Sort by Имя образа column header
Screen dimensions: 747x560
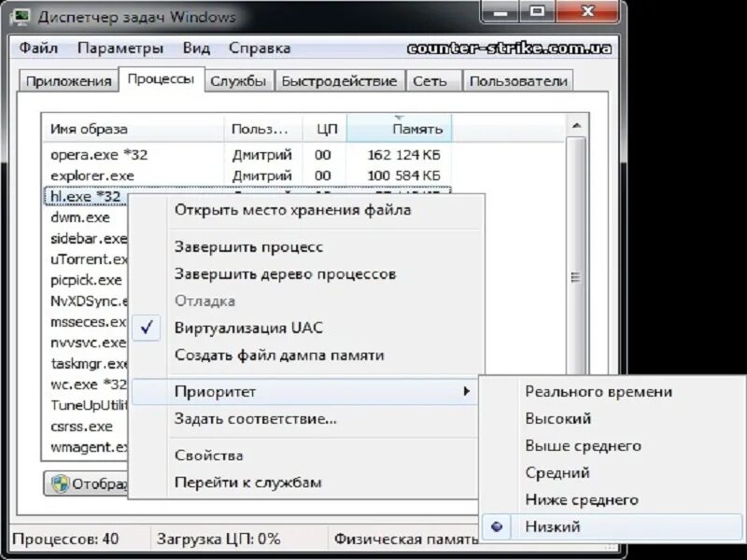coord(134,129)
